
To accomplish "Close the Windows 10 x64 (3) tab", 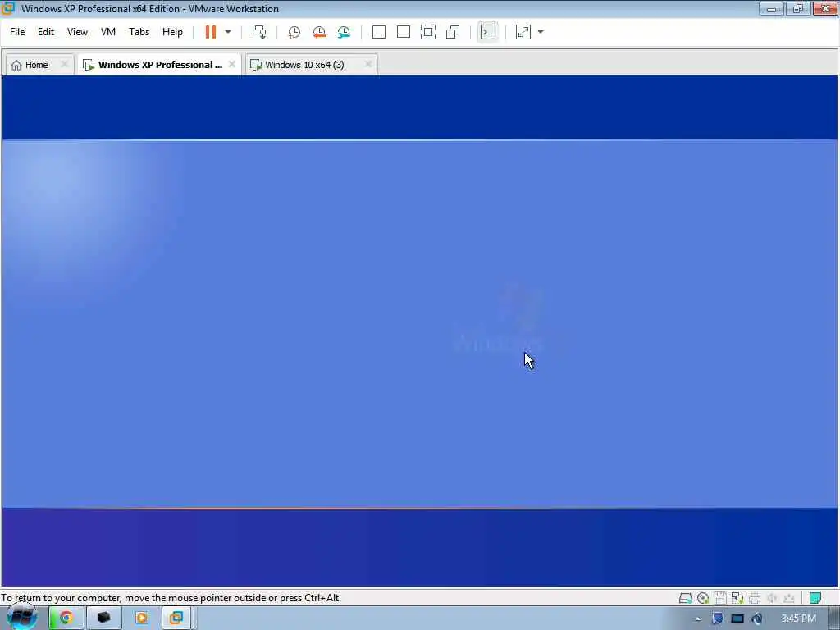I will (368, 64).
